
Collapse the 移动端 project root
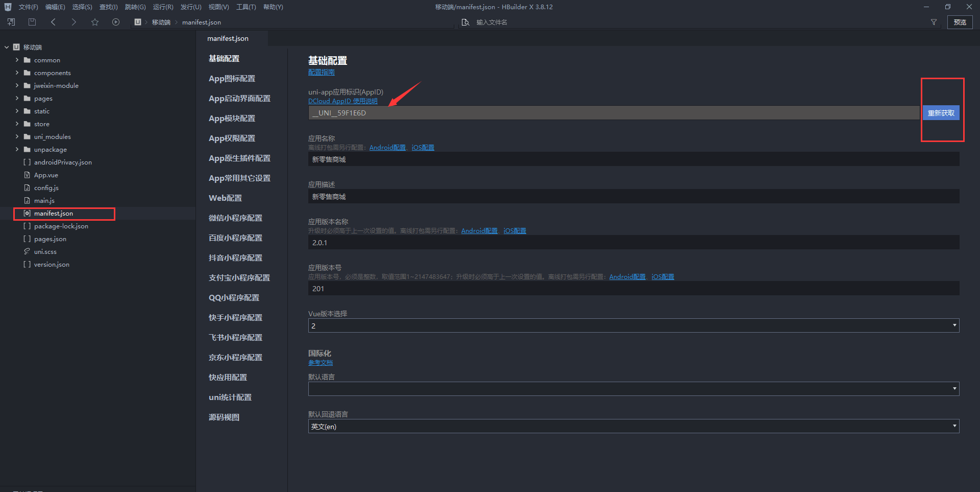point(7,47)
